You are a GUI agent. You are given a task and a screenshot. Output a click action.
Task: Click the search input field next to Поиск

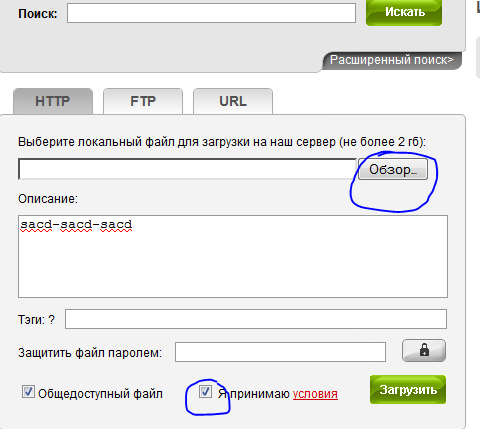tap(211, 13)
